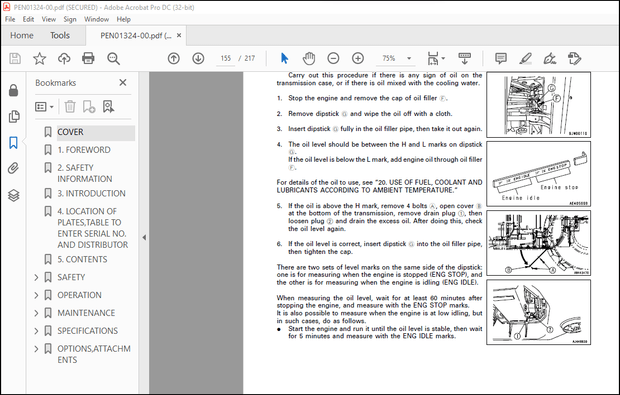
Task: Jump to 3. INTRODUCTION bookmark
Action: click(x=91, y=193)
